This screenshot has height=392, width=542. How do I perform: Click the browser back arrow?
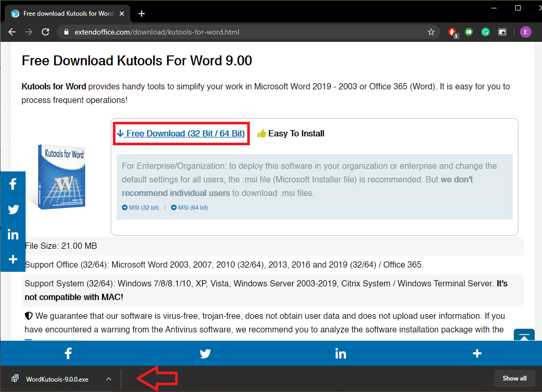(12, 32)
